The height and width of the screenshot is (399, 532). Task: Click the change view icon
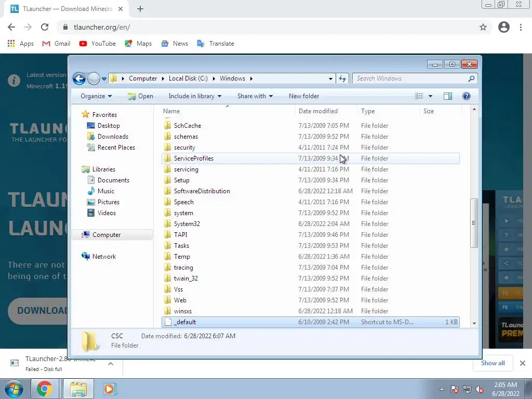419,96
